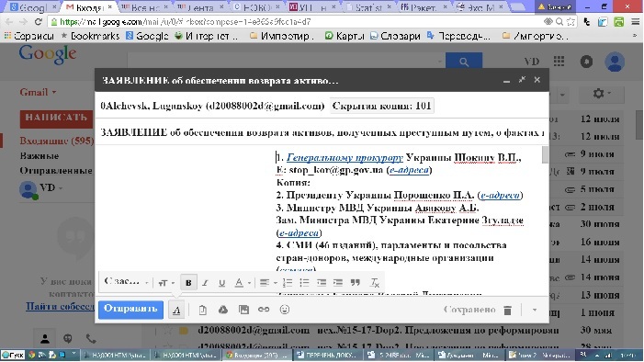Click the subject line field
This screenshot has height=362, width=644.
tap(322, 132)
